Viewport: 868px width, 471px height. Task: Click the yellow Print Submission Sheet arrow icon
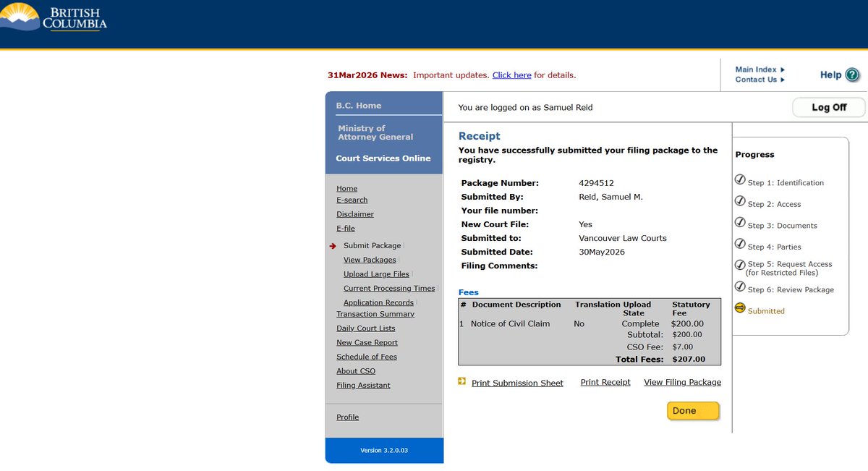tap(462, 381)
